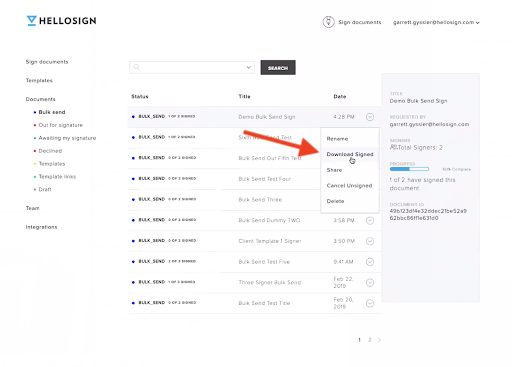Click the Title column header
512x367 pixels.
[244, 97]
